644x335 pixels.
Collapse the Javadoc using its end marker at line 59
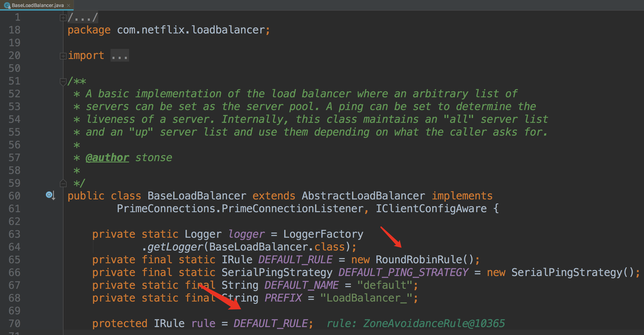tap(63, 184)
